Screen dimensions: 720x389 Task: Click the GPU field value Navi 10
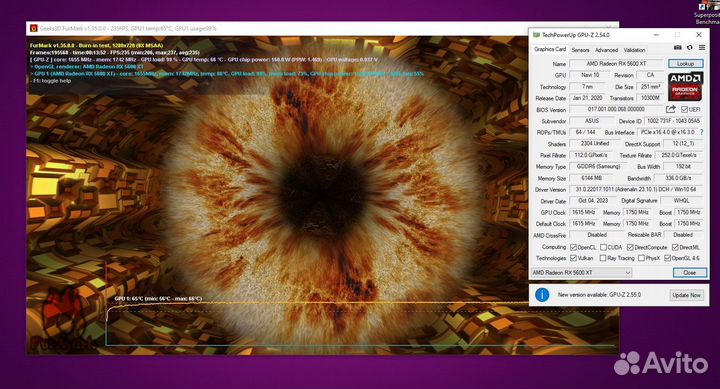tap(590, 75)
